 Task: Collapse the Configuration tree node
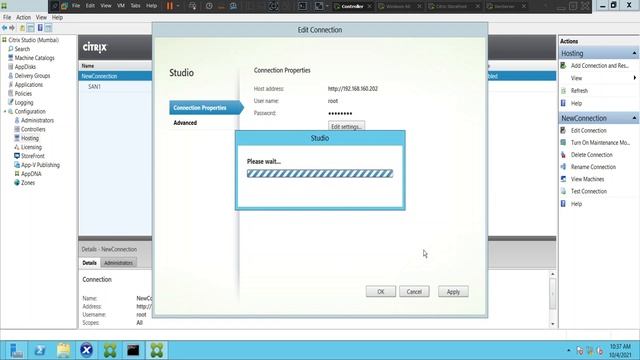(x=5, y=111)
